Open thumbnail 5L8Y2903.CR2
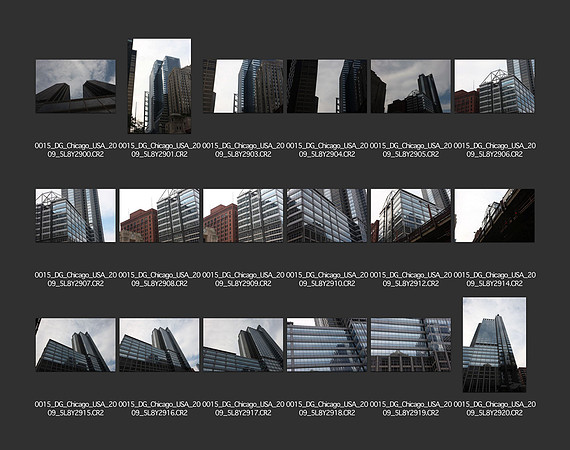Image resolution: width=570 pixels, height=450 pixels. click(243, 86)
